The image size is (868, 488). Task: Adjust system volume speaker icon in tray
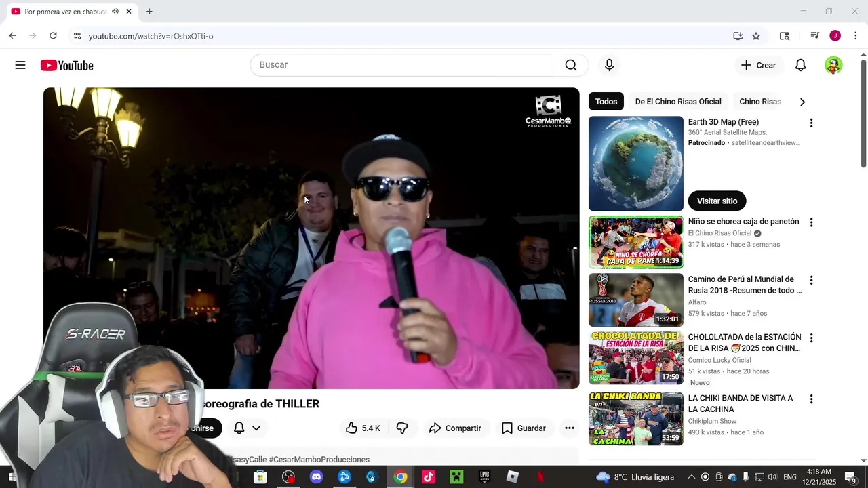pos(772,477)
